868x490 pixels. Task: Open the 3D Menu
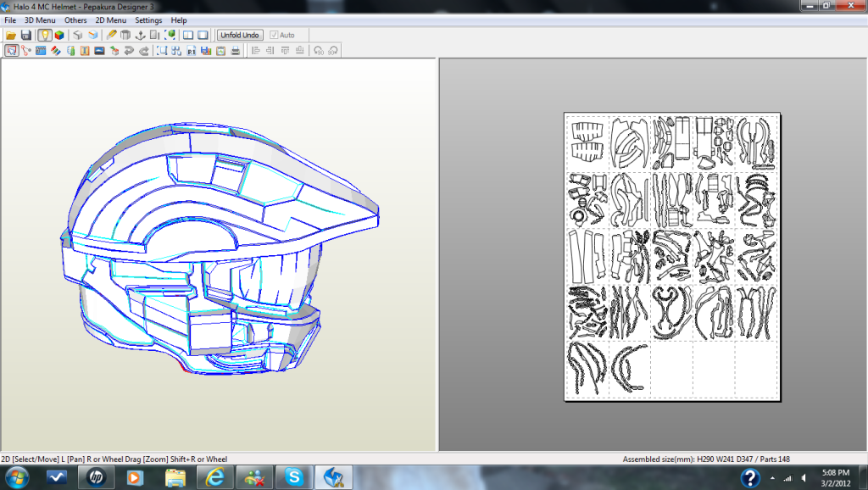(x=40, y=20)
